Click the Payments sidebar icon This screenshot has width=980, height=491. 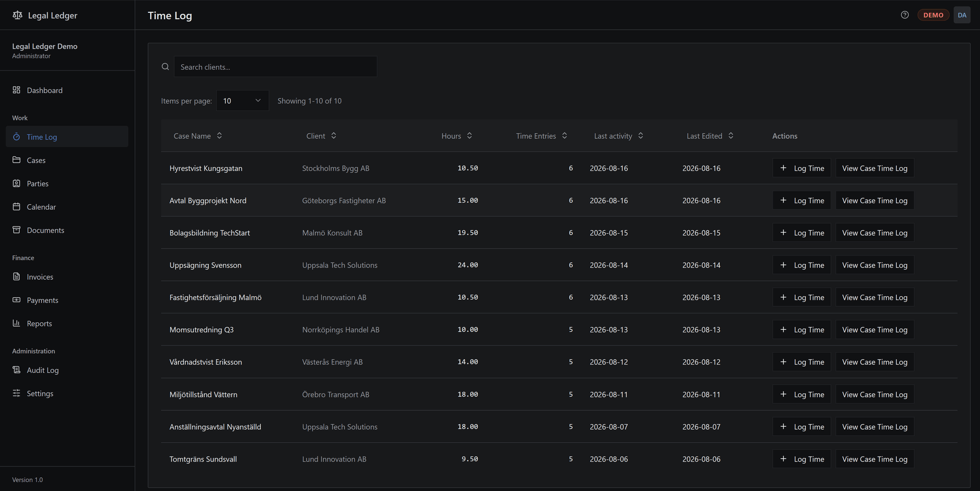point(17,300)
